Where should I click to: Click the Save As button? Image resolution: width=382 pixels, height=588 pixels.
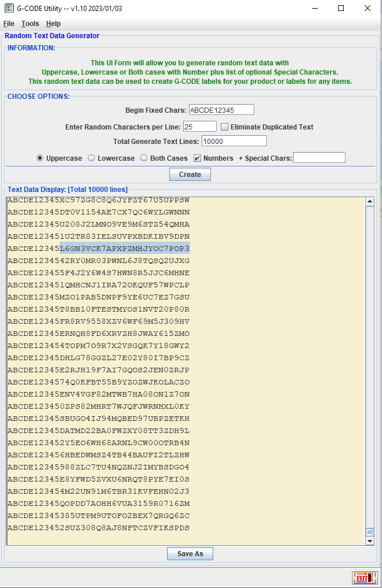click(190, 554)
